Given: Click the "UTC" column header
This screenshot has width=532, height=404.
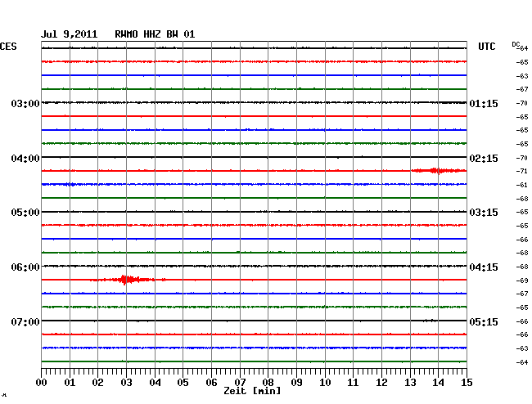Looking at the screenshot, I should (x=486, y=47).
